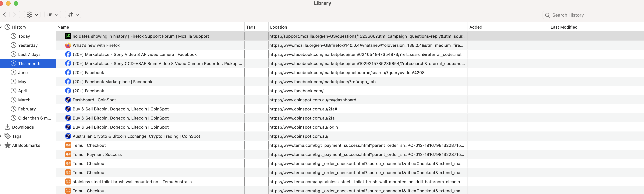Open February history folder
Viewport: 644px width, 194px height.
point(27,109)
